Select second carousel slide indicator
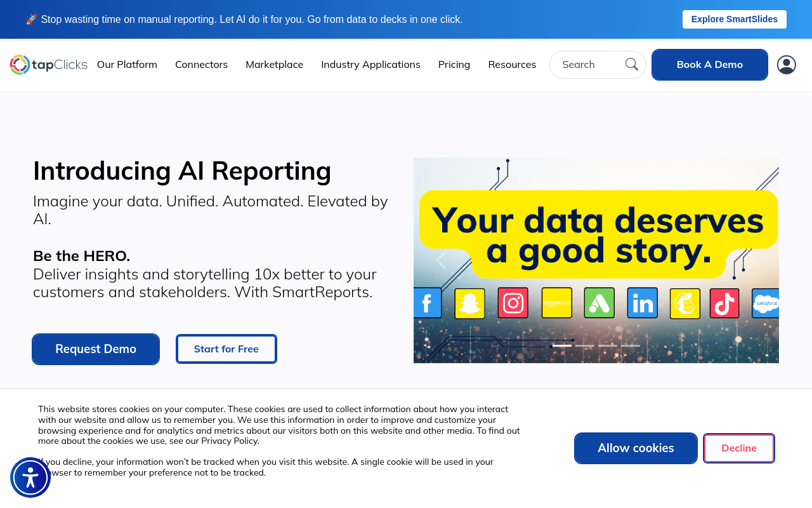Screen dimensions: 812x508 click(585, 345)
